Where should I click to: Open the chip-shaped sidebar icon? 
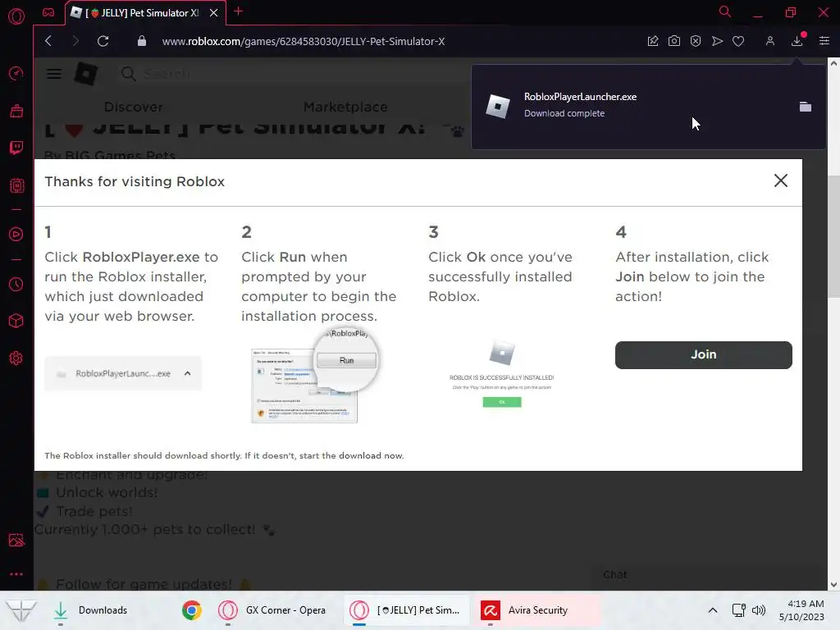point(16,185)
